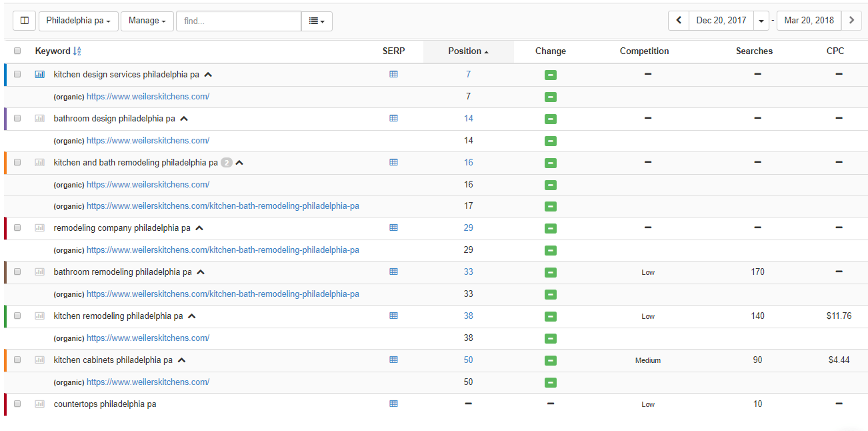Check countertops philadelphia pa row

tap(17, 404)
